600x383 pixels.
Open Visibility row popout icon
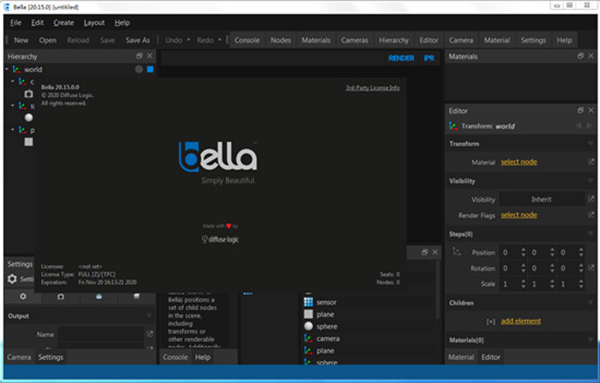click(x=591, y=199)
